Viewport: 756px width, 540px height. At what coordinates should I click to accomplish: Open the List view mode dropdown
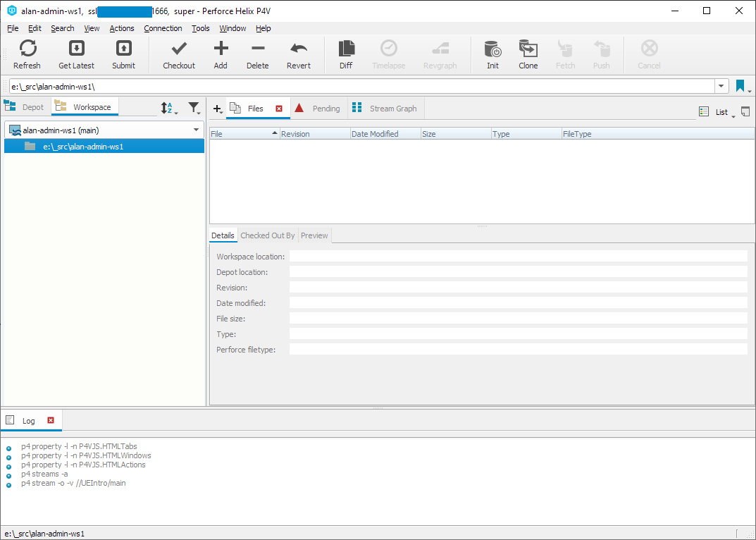click(717, 112)
